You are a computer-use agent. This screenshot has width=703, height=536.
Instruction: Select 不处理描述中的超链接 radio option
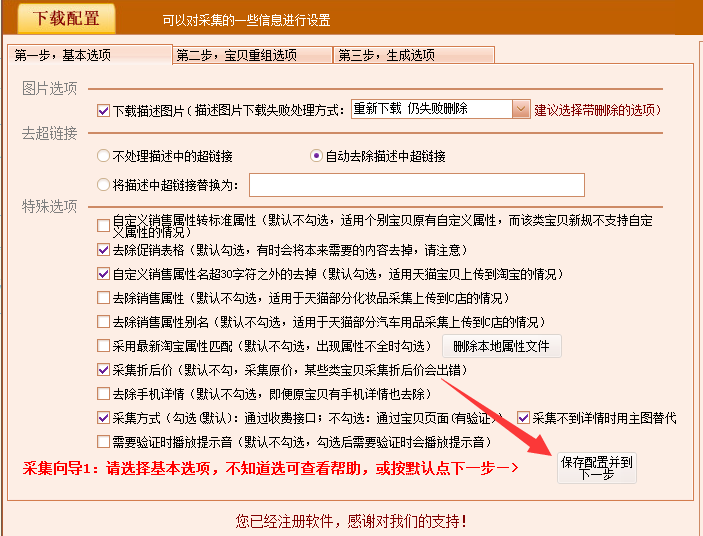(103, 156)
